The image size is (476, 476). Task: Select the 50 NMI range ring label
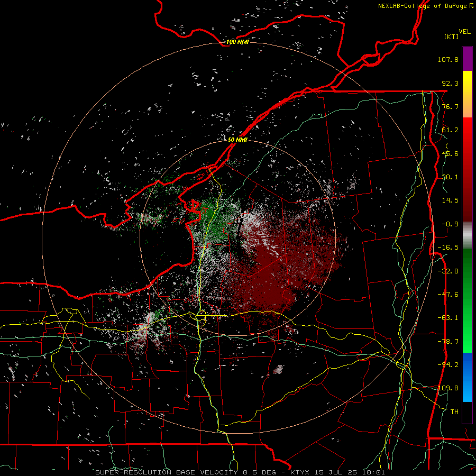click(237, 140)
